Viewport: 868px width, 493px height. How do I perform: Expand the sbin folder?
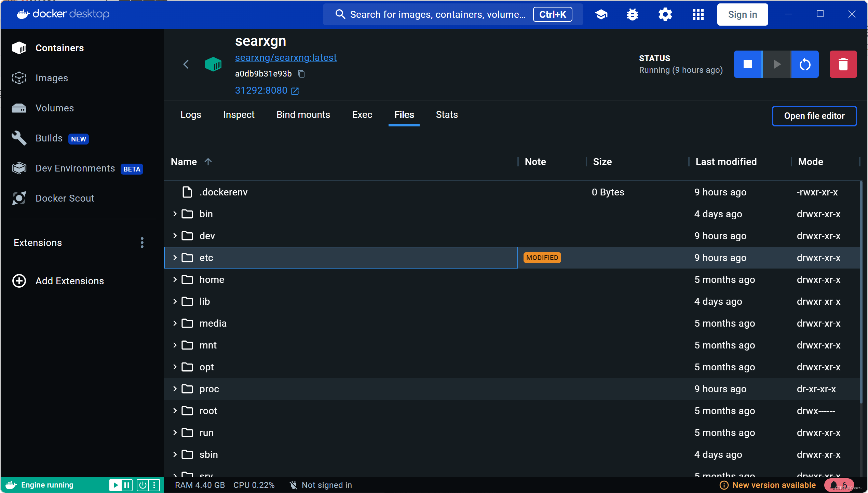[x=175, y=454]
